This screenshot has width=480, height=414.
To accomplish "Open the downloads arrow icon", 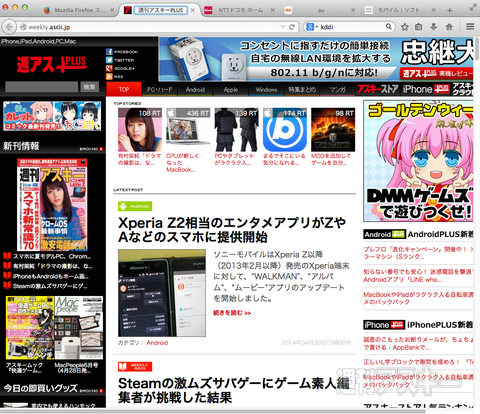I will point(433,27).
